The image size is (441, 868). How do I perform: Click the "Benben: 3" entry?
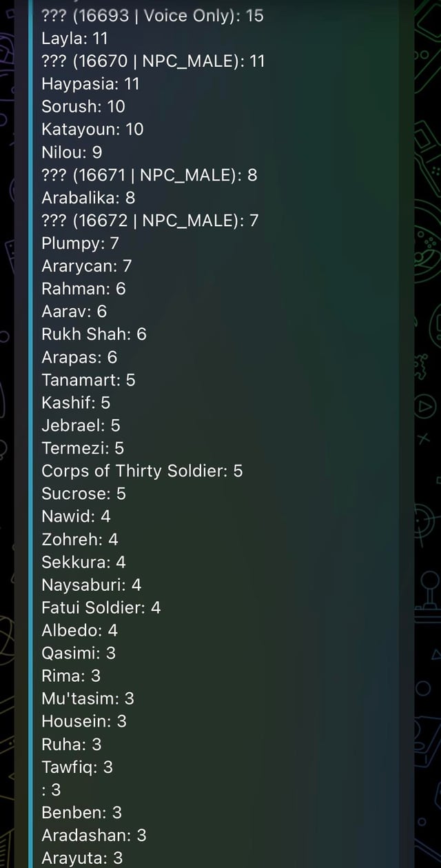point(81,812)
